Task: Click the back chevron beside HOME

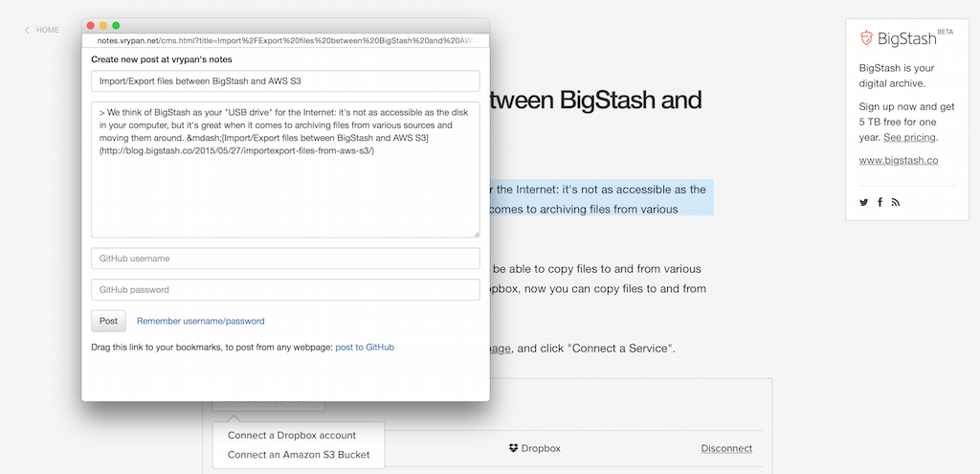Action: pos(27,30)
